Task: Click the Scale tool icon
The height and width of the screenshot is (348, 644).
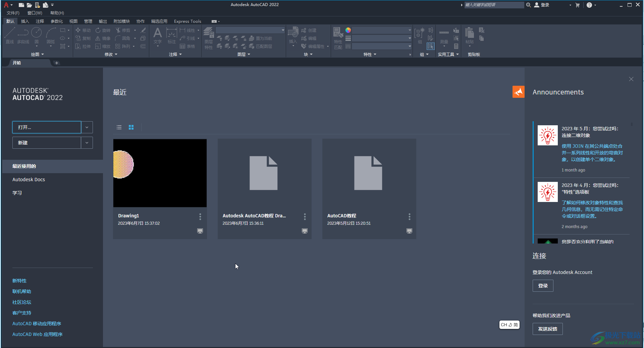Action: point(98,46)
